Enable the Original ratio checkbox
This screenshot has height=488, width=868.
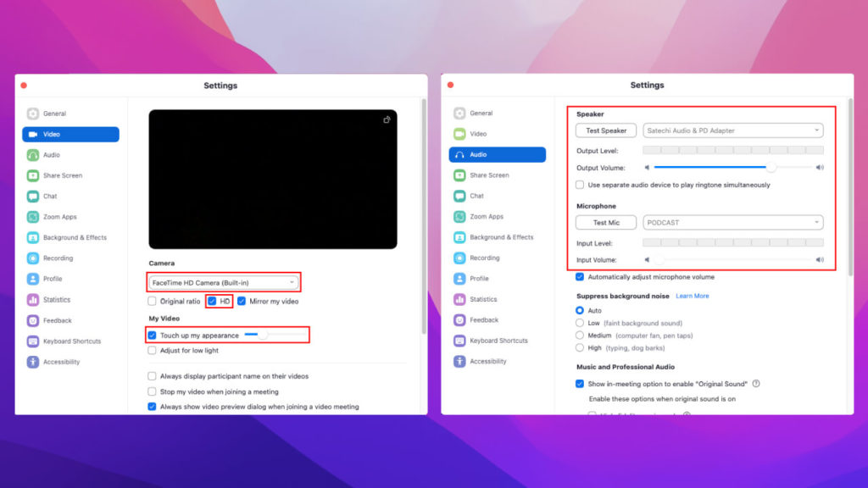pos(152,301)
